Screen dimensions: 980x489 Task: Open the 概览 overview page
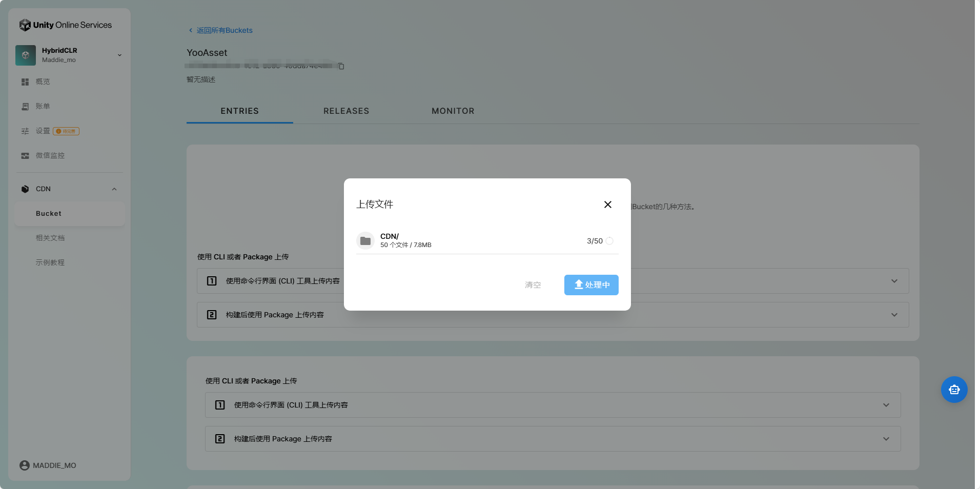tap(43, 81)
